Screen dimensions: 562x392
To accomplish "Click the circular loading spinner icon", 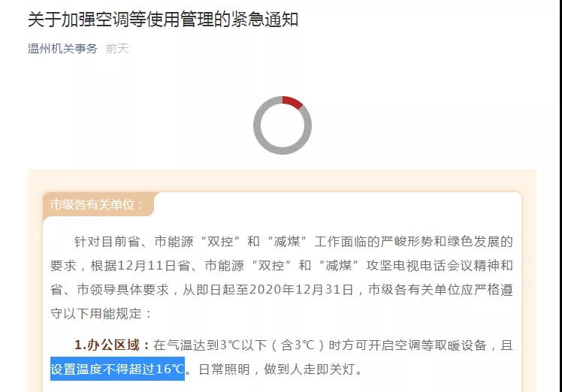I will (x=283, y=125).
